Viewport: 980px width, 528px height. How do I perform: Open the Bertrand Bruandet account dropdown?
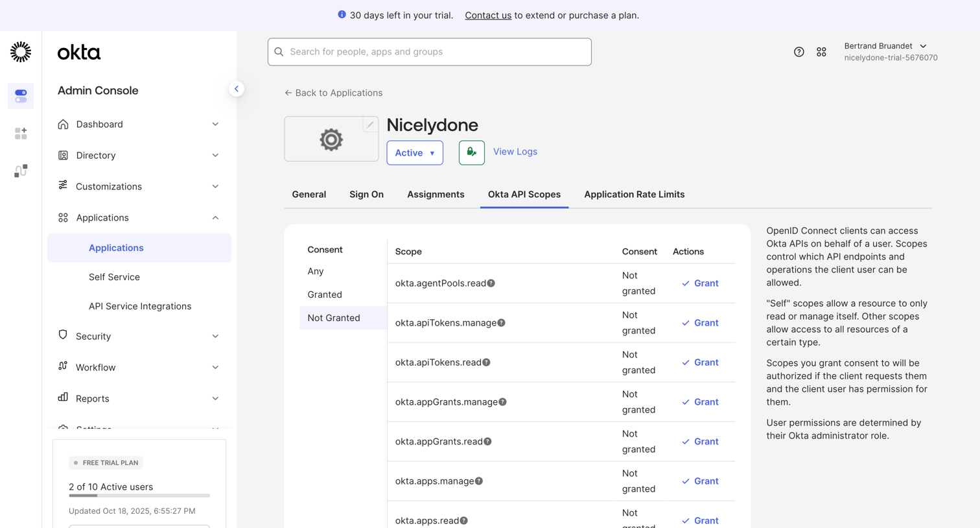[891, 52]
